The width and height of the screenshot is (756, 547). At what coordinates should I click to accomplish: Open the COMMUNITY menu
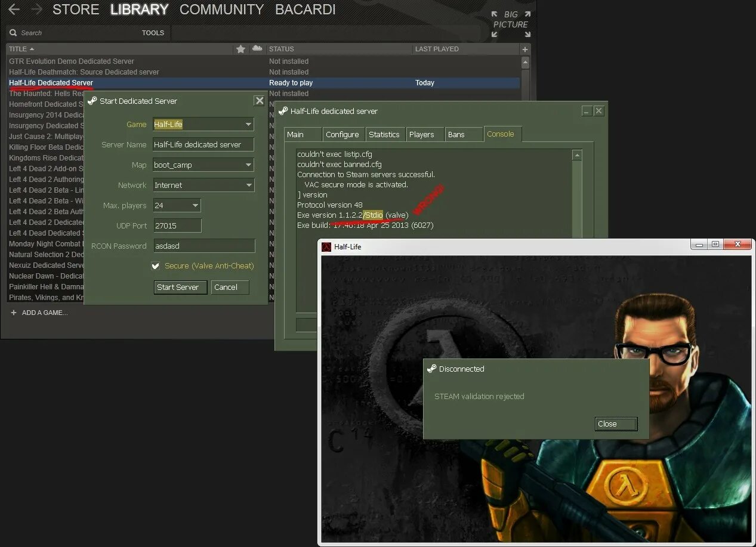pyautogui.click(x=221, y=10)
